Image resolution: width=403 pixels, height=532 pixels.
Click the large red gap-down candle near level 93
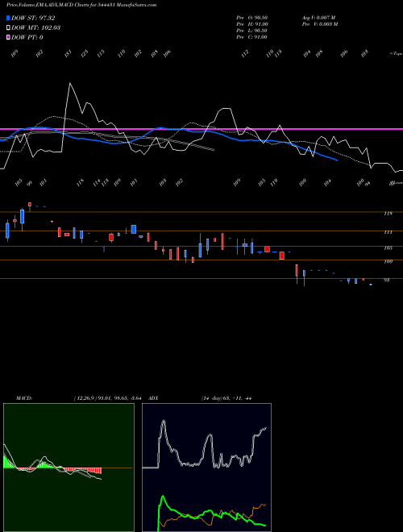coord(297,270)
